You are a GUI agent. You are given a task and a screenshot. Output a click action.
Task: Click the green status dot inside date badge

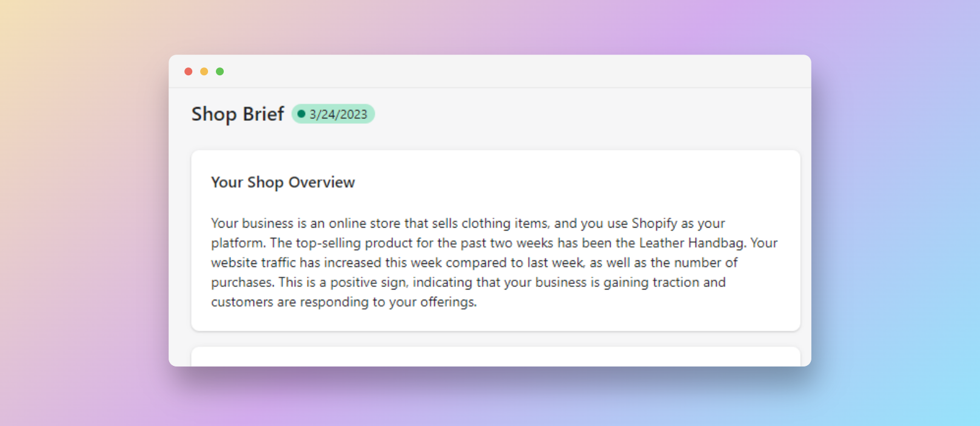pos(301,114)
